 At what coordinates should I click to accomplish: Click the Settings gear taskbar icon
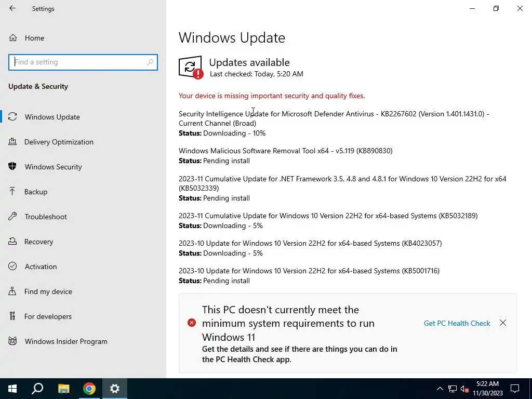115,389
